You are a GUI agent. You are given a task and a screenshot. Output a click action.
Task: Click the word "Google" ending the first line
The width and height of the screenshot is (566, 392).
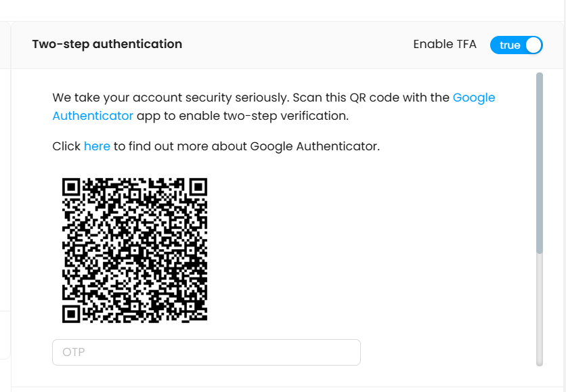[x=474, y=97]
